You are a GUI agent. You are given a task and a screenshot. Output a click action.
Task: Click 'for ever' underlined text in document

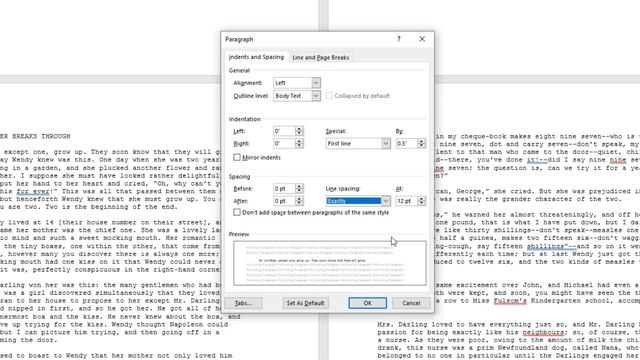[33, 191]
